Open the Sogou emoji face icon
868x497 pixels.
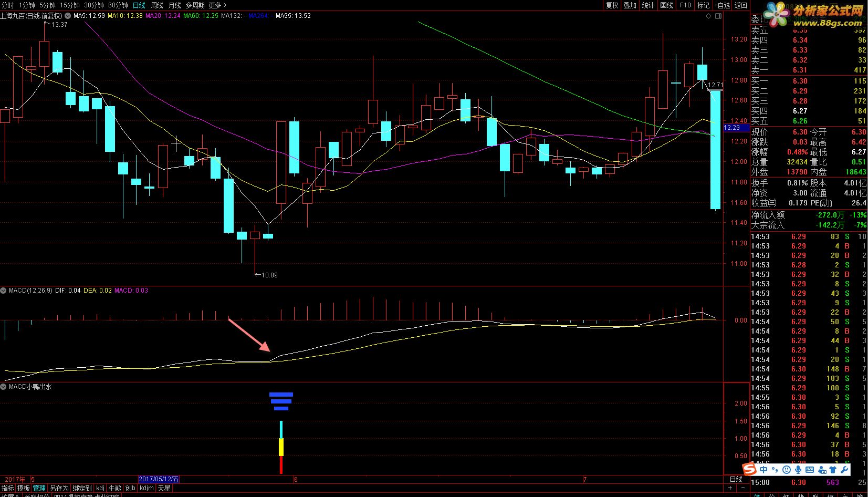787,469
